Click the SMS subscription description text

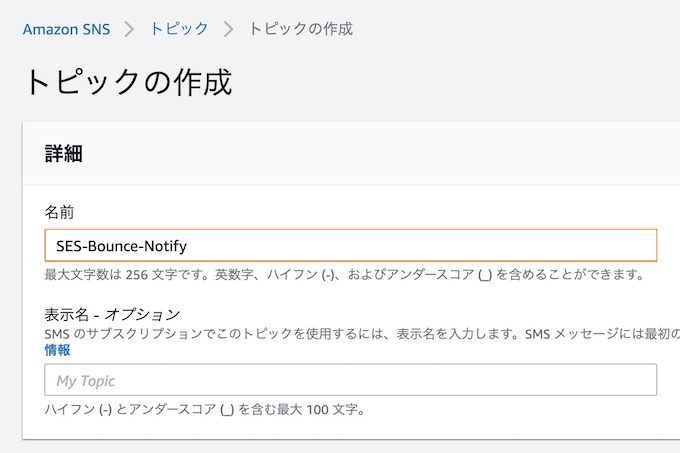pyautogui.click(x=362, y=334)
